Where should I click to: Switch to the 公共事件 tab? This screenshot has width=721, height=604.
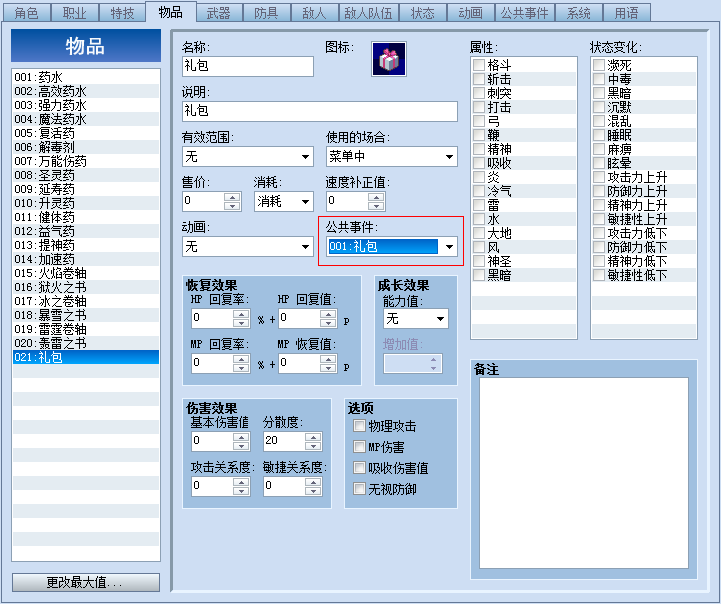(x=525, y=13)
